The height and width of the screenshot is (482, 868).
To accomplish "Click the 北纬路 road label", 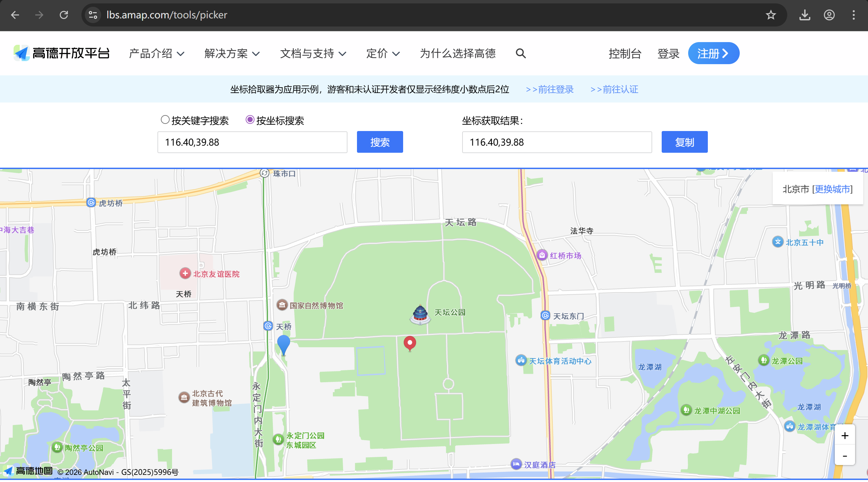I will (144, 305).
